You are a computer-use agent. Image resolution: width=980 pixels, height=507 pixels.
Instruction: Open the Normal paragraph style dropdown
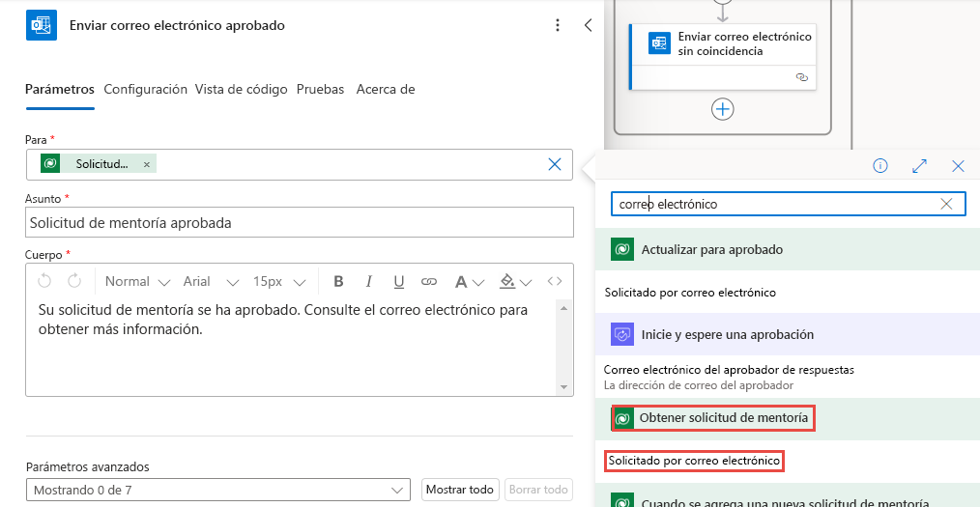[137, 282]
